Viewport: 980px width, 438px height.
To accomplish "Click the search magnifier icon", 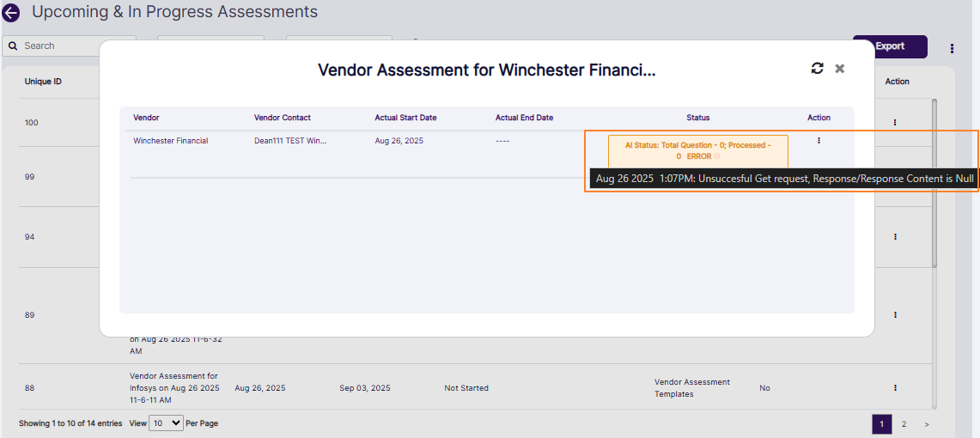I will [13, 46].
